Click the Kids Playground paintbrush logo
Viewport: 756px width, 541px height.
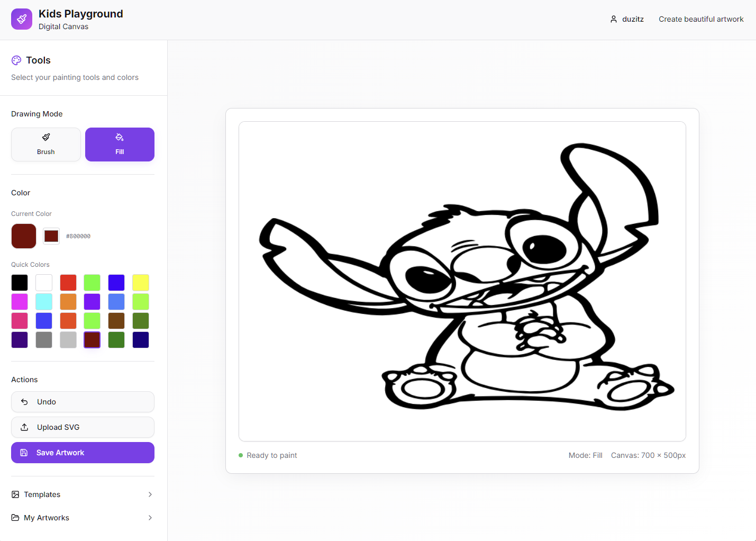click(x=22, y=19)
